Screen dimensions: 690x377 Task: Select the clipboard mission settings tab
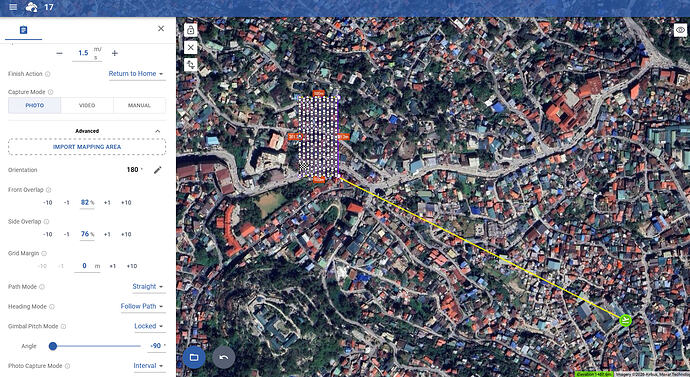tap(24, 30)
